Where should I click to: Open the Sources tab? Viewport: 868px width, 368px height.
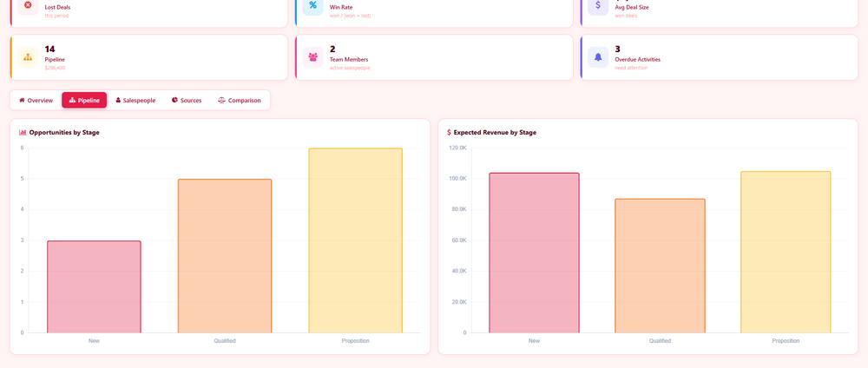187,100
